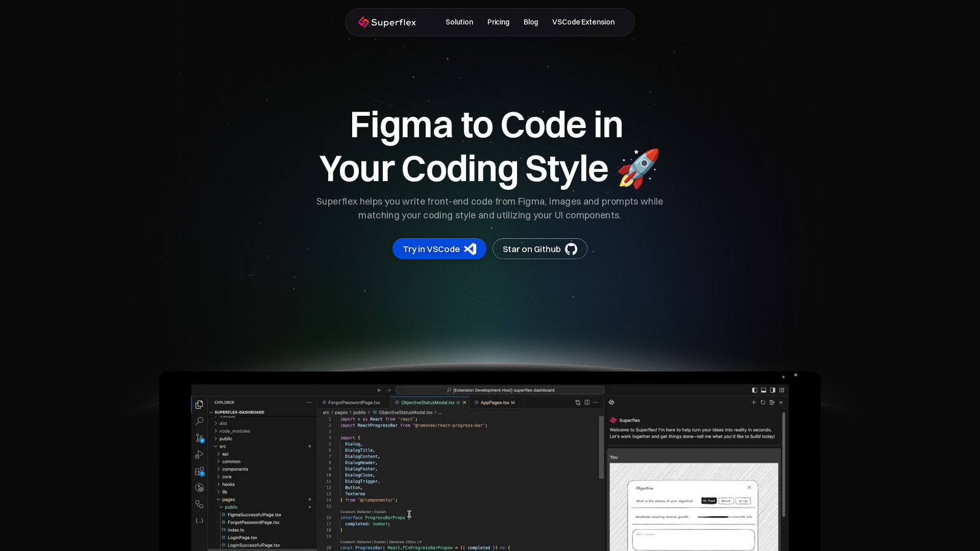Close the ObjectiveStatusModal.tsx tab
Screen dimensions: 980x551
[x=464, y=402]
